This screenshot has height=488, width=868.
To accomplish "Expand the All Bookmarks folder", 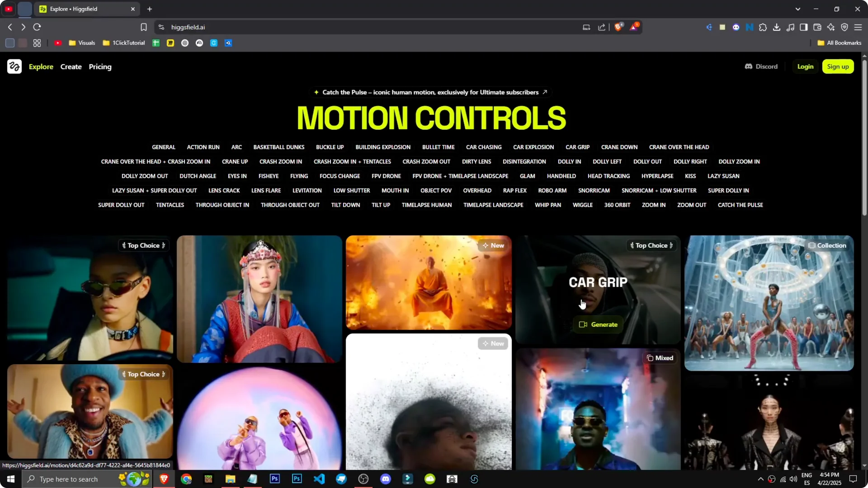I will (x=839, y=43).
